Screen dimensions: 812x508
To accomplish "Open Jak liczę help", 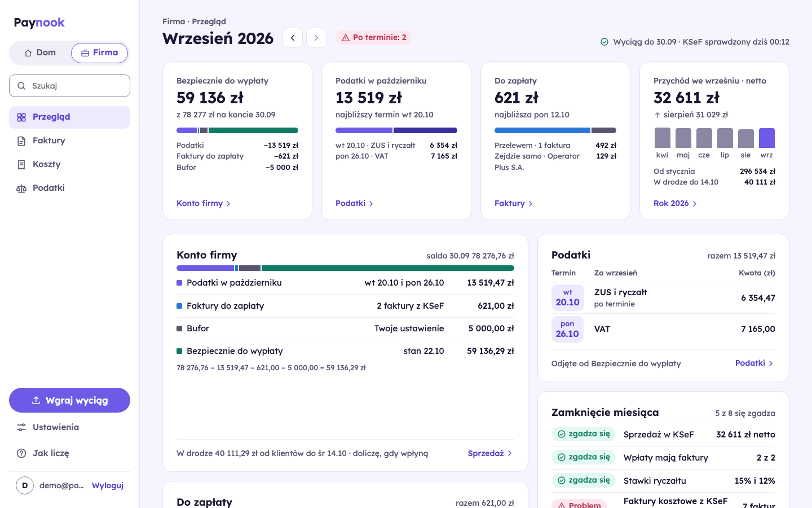I will [x=69, y=453].
